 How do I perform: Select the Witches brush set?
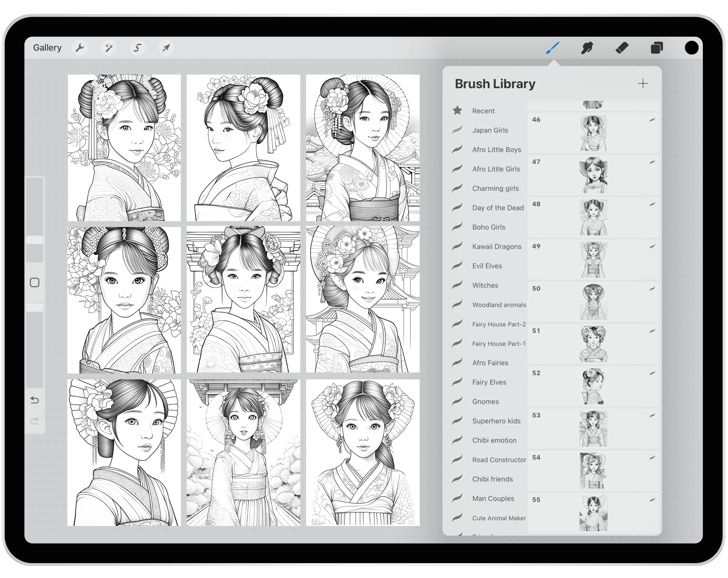pos(486,285)
